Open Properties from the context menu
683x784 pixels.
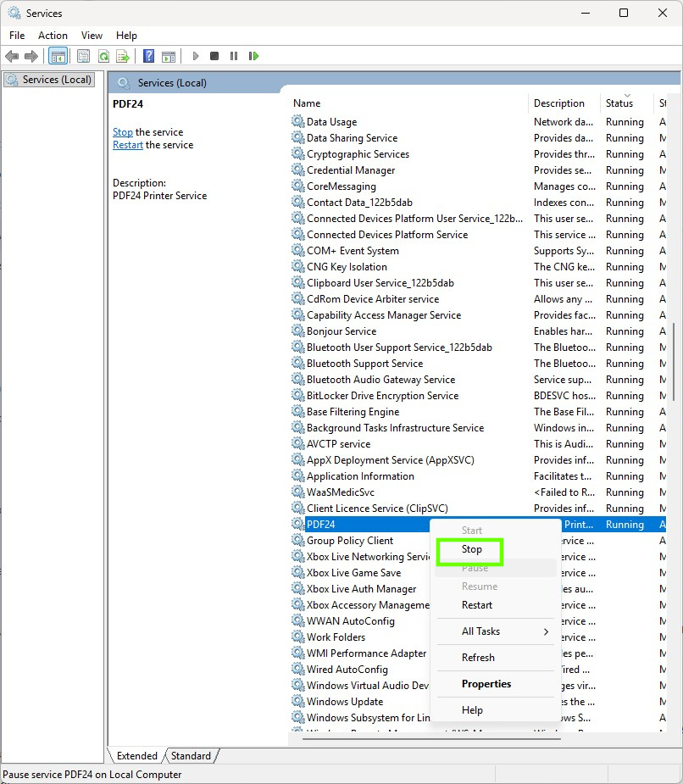tap(486, 684)
